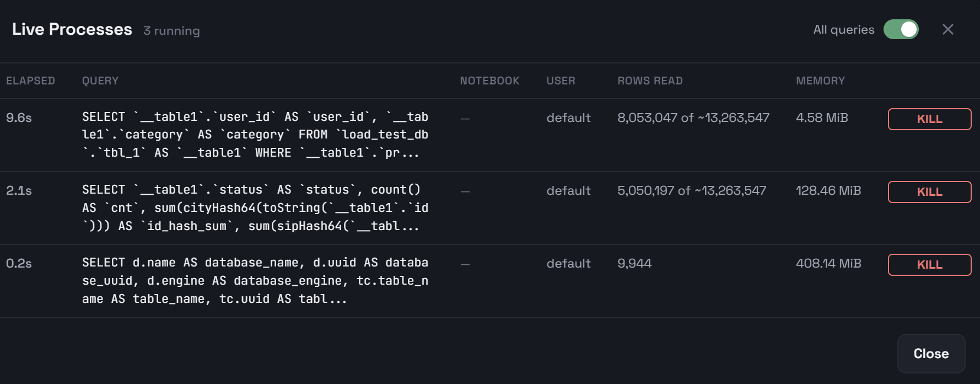
Task: Click rows read value 9,944
Action: click(x=634, y=263)
